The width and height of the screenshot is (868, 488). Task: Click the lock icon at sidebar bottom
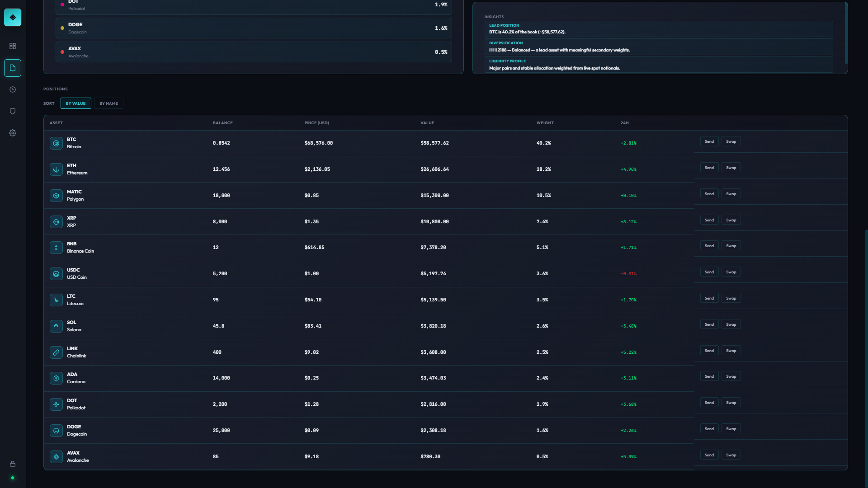[13, 464]
